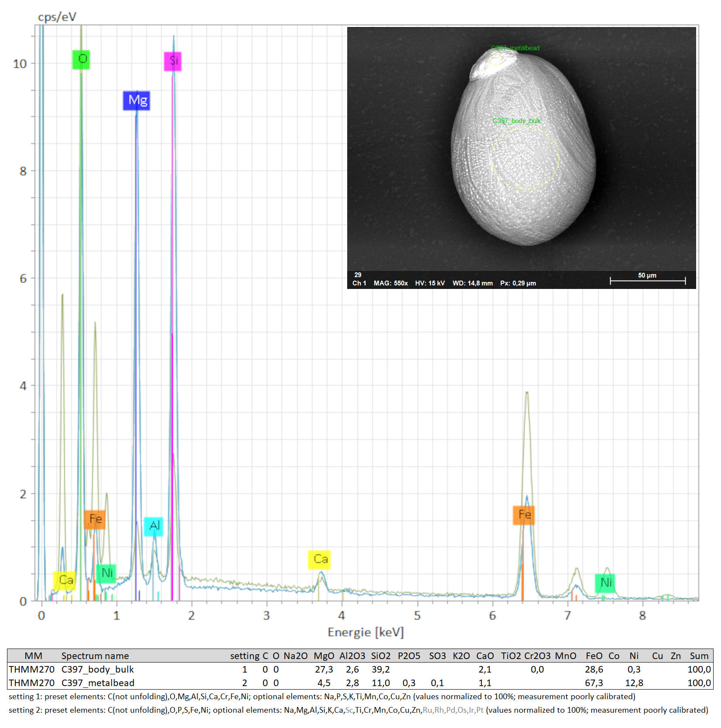Screen dimensions: 721x728
Task: Click the 50 µm scale bar
Action: pos(647,280)
